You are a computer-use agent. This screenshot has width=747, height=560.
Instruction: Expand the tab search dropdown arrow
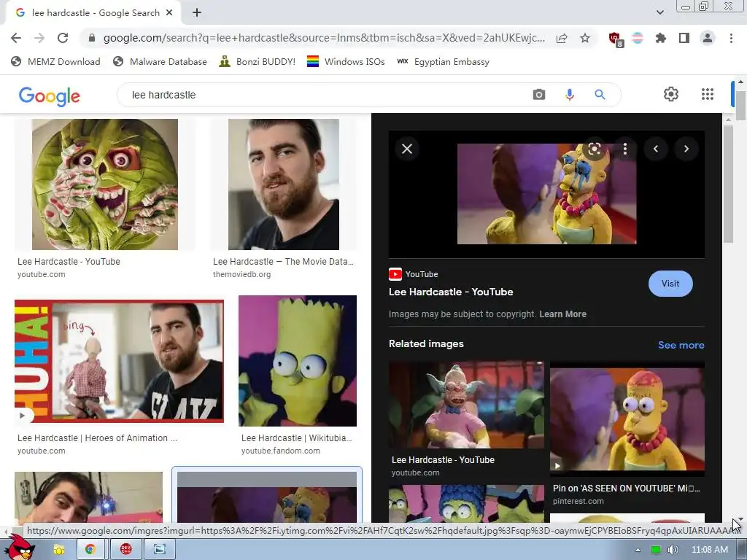click(x=659, y=13)
